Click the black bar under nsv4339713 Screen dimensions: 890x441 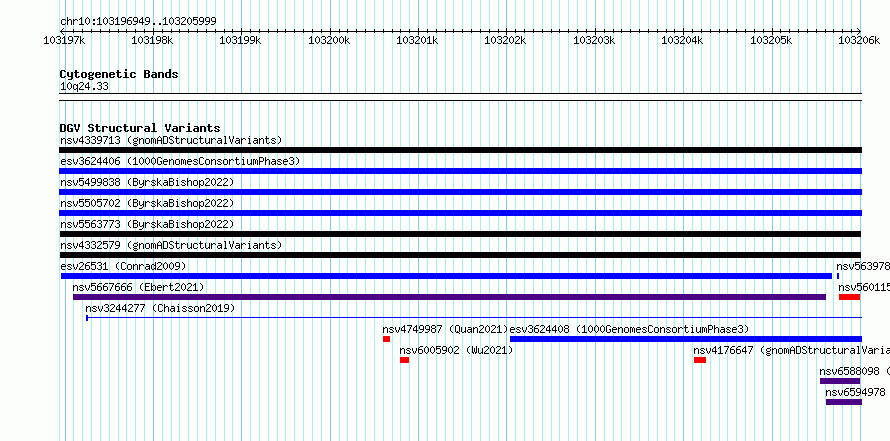[460, 150]
